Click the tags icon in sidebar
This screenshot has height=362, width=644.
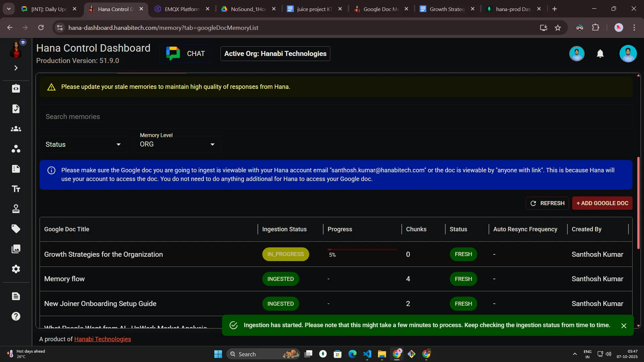16,229
